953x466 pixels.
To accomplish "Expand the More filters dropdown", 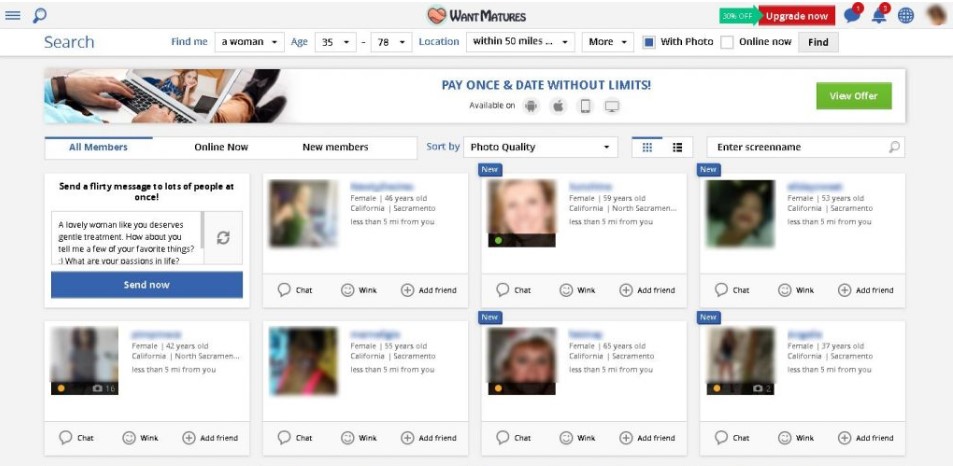I will pos(608,42).
